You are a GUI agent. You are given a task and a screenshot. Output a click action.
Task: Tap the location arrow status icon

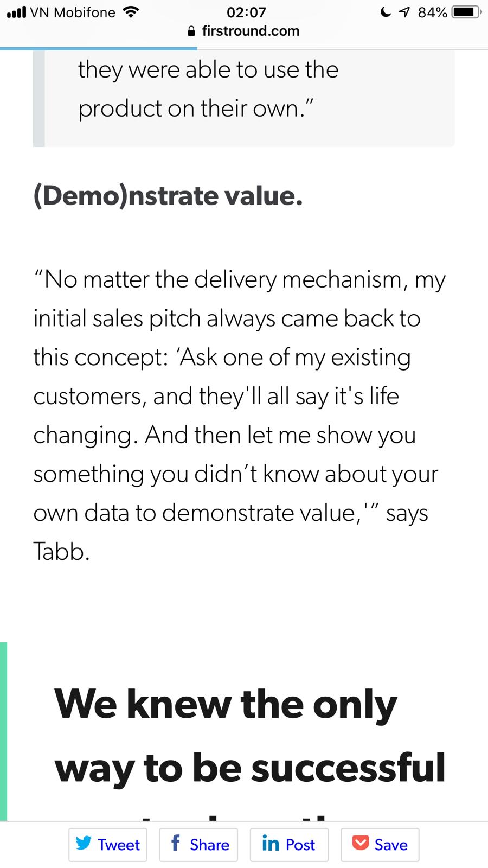tap(404, 12)
